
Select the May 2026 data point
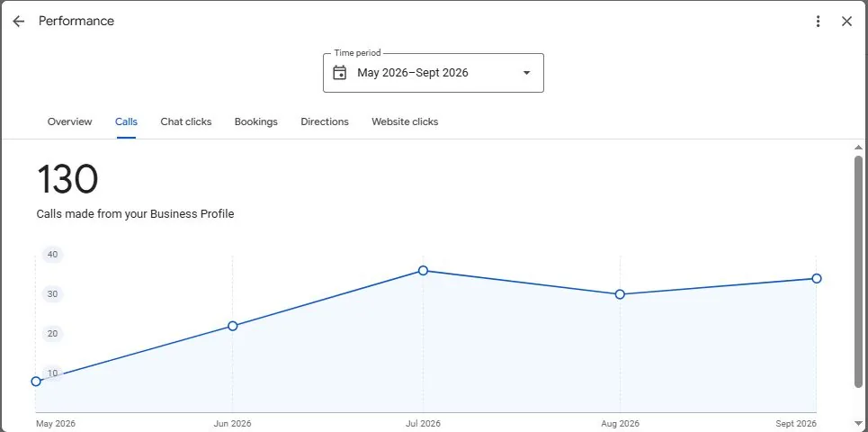36,382
